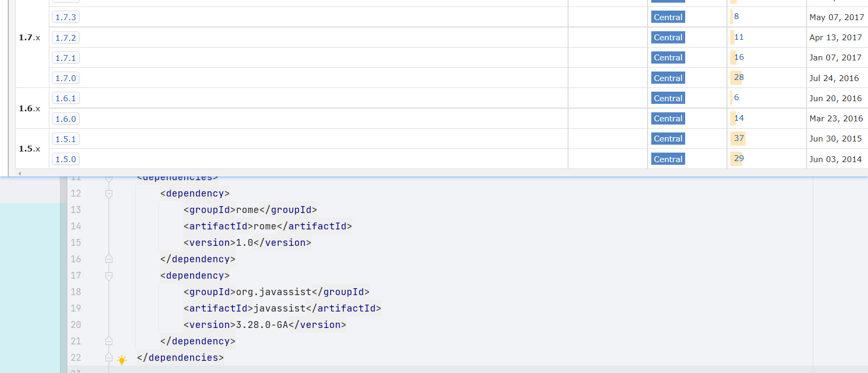The height and width of the screenshot is (373, 868).
Task: Select version 1.7.0 badge
Action: pos(66,78)
